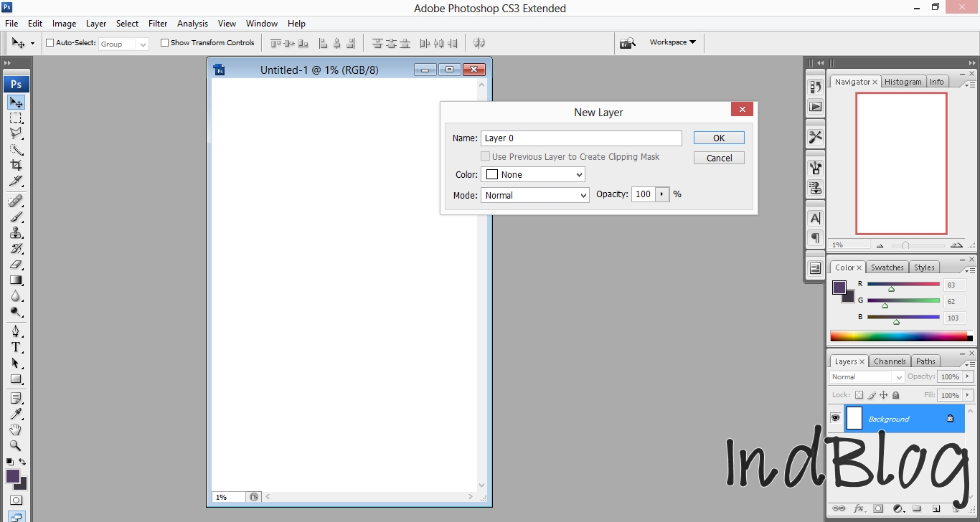
Task: Select the Horizontal Type tool
Action: [x=16, y=347]
